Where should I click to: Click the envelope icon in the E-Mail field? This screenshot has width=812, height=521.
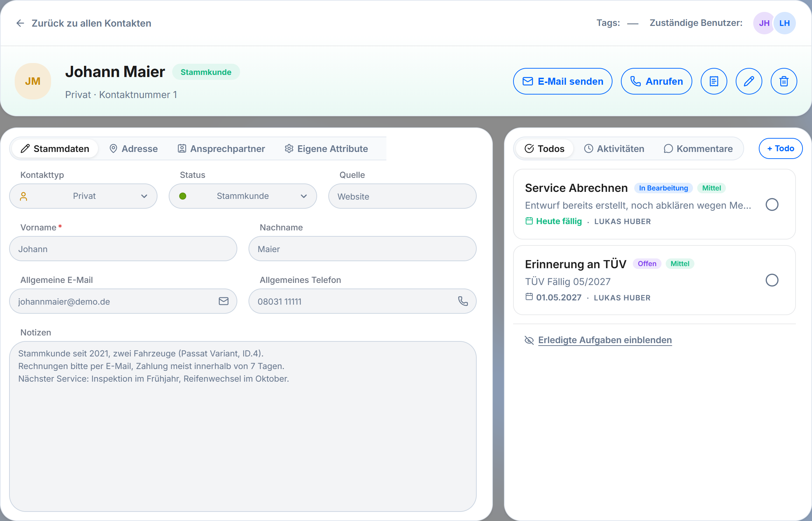tap(223, 301)
